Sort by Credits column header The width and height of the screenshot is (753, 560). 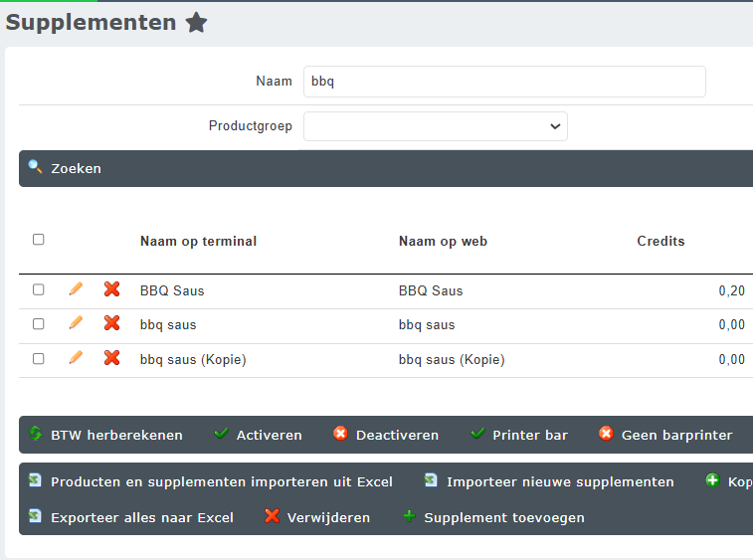(660, 241)
